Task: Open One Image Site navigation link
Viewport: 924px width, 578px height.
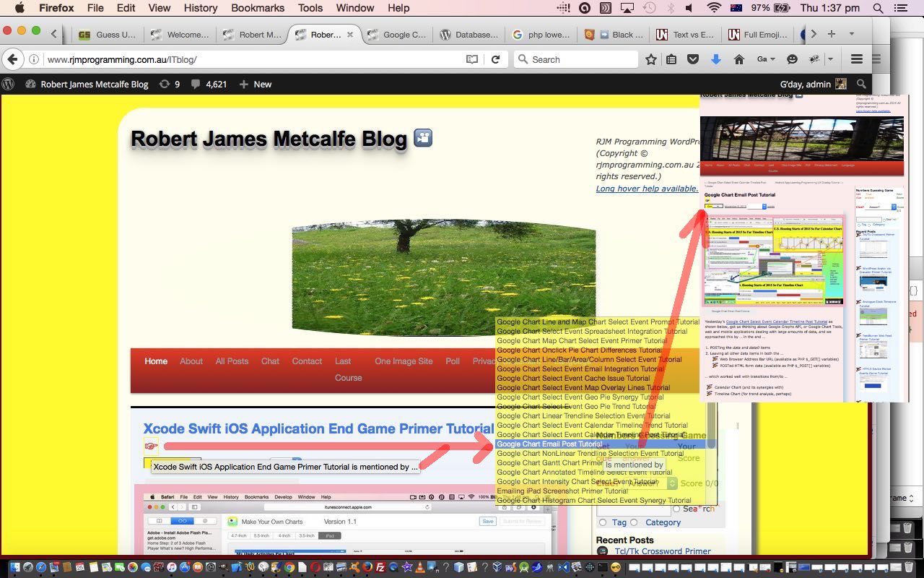Action: tap(404, 361)
